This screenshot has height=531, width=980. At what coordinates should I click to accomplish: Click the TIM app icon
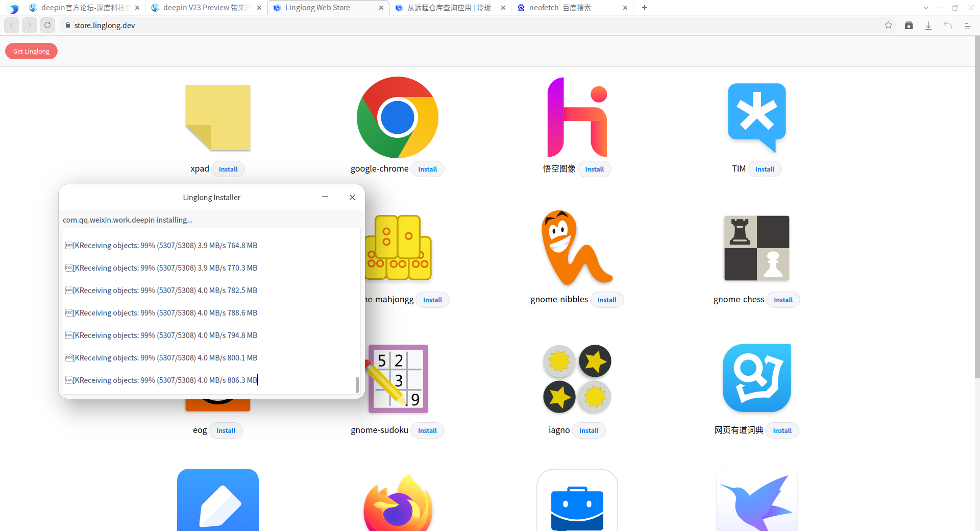[756, 117]
